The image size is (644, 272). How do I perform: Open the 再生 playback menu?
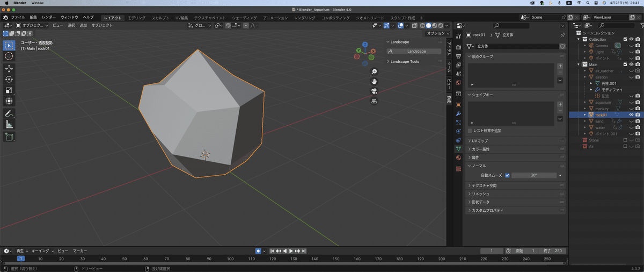[21, 250]
